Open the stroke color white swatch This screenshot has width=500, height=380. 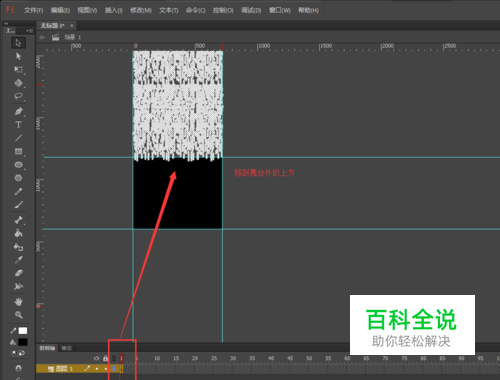tap(23, 331)
